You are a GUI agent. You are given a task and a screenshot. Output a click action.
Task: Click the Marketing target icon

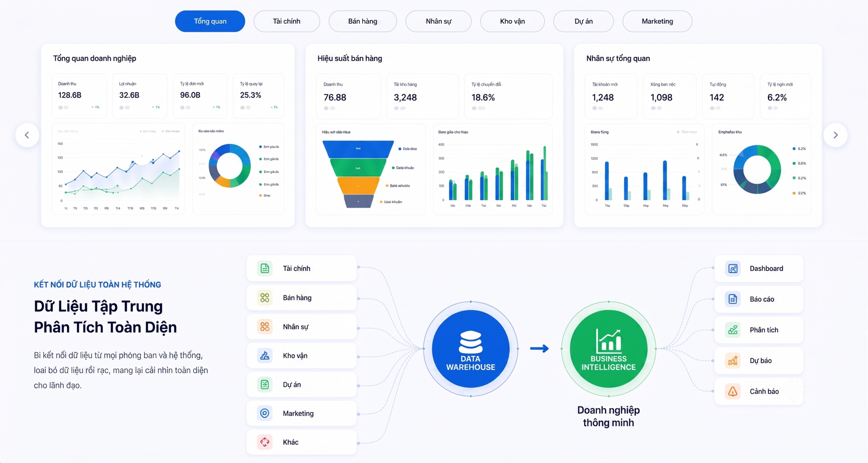tap(265, 413)
